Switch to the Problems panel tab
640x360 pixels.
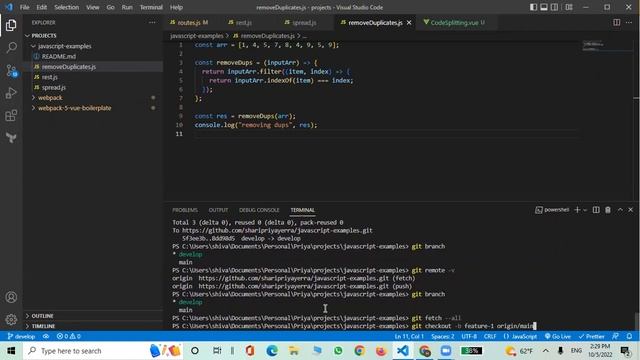(x=185, y=210)
